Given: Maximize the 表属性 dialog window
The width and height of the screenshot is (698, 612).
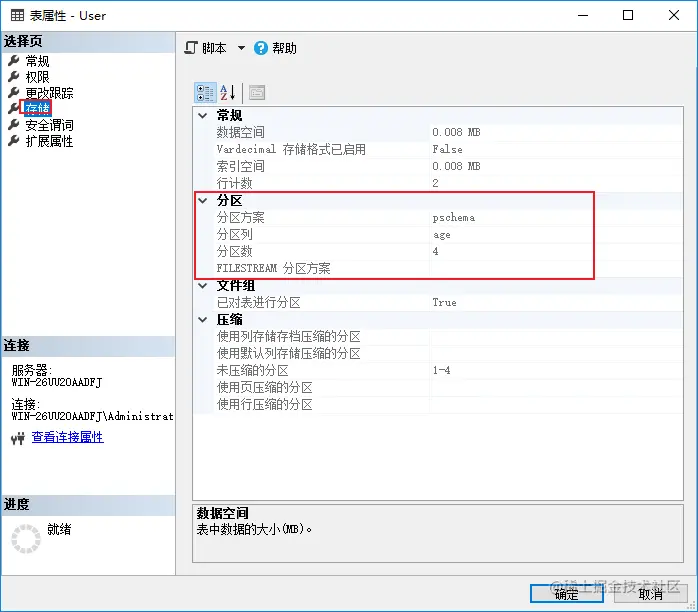Looking at the screenshot, I should click(x=628, y=16).
